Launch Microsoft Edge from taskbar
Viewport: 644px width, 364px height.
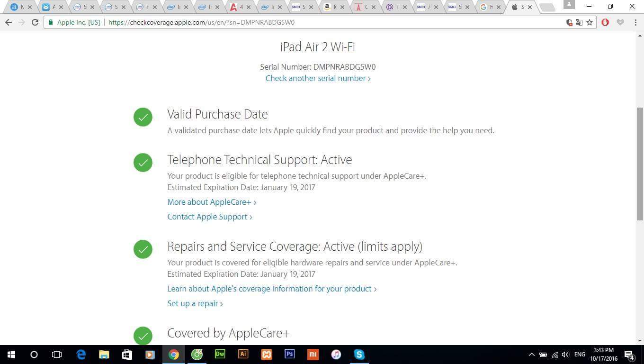coord(81,354)
